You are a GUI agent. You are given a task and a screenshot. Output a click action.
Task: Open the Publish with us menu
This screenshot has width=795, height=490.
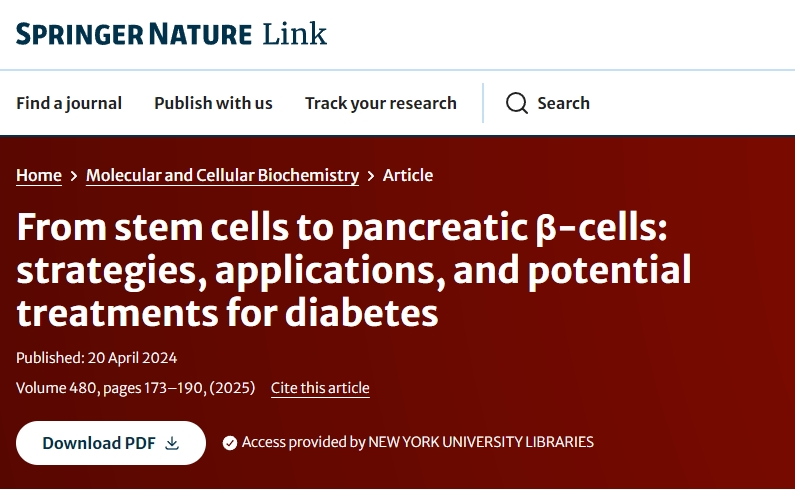pyautogui.click(x=213, y=103)
